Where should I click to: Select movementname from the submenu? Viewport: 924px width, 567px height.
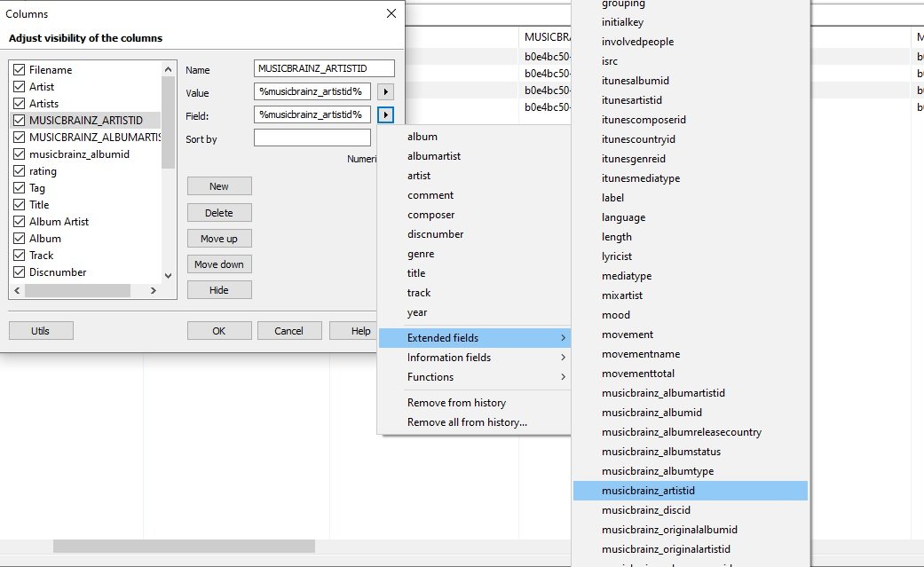click(690, 354)
